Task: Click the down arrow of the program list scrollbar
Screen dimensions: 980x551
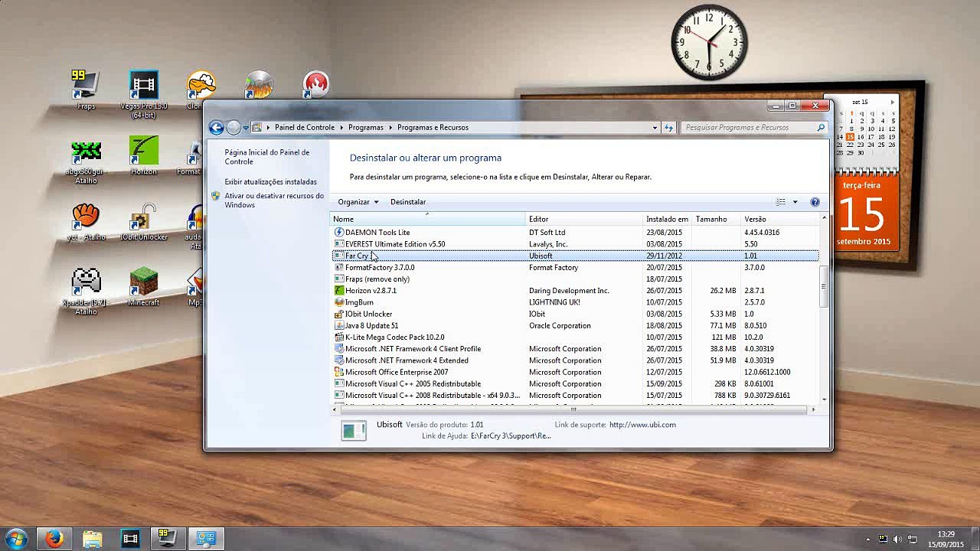Action: pos(824,399)
